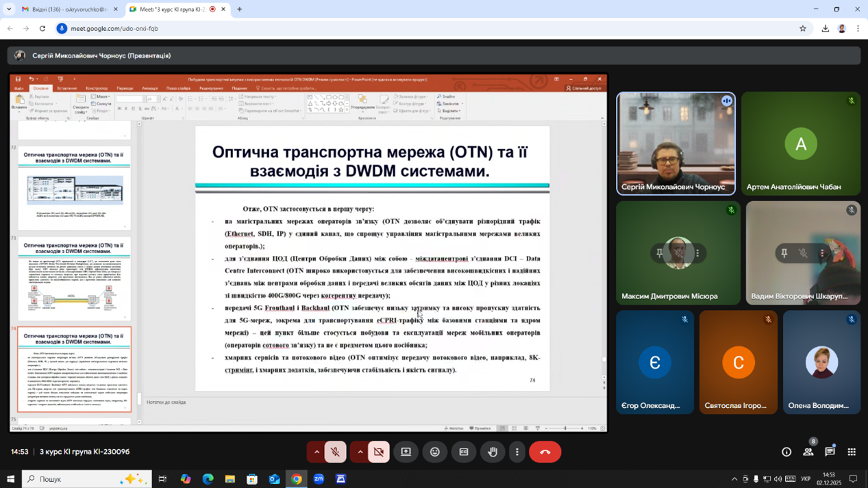Open Zoom from the Windows taskbar
868x488 pixels.
click(319, 479)
